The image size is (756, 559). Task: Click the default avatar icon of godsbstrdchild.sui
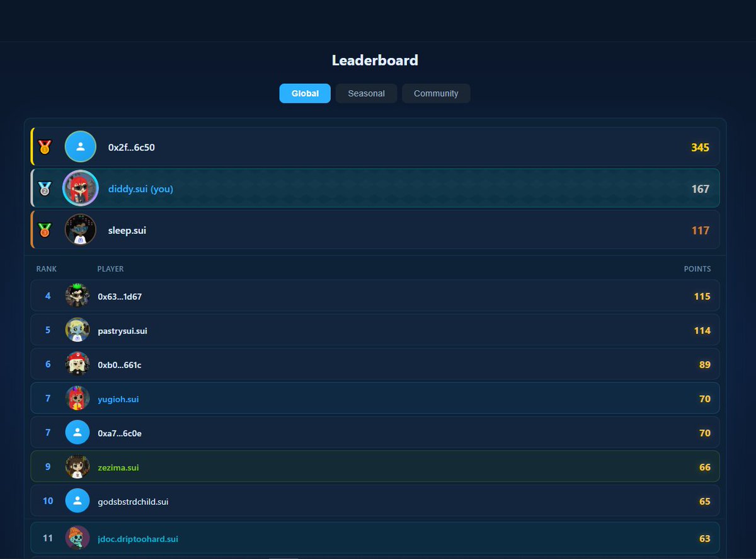[77, 501]
